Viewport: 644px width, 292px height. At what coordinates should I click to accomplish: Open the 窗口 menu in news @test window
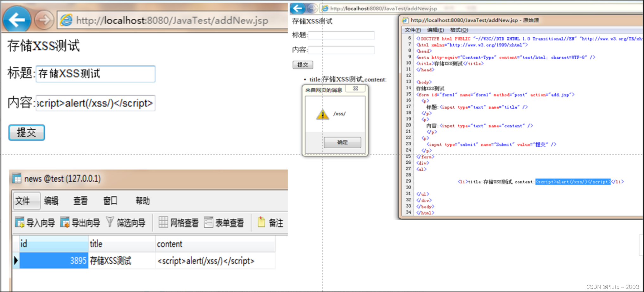[x=110, y=201]
